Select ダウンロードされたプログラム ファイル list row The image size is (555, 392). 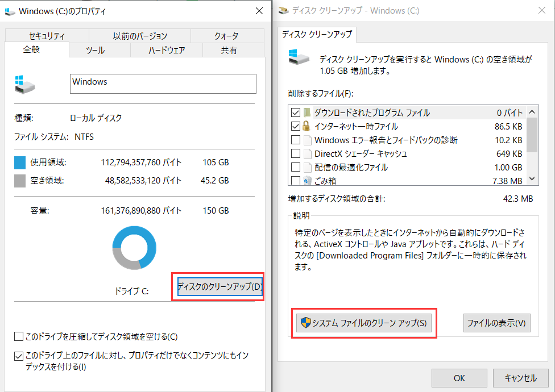408,112
